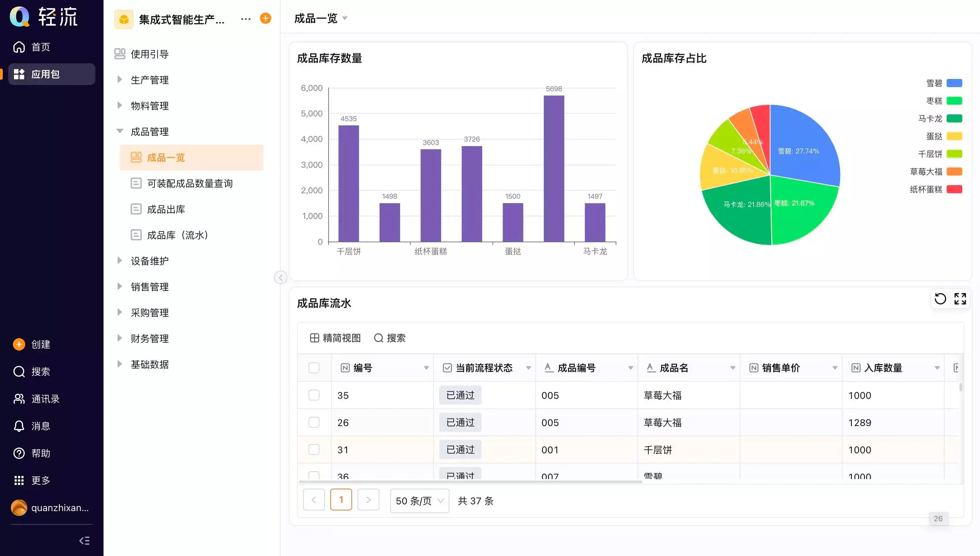Open 成品出库 menu item
The height and width of the screenshot is (556, 980).
coord(166,209)
